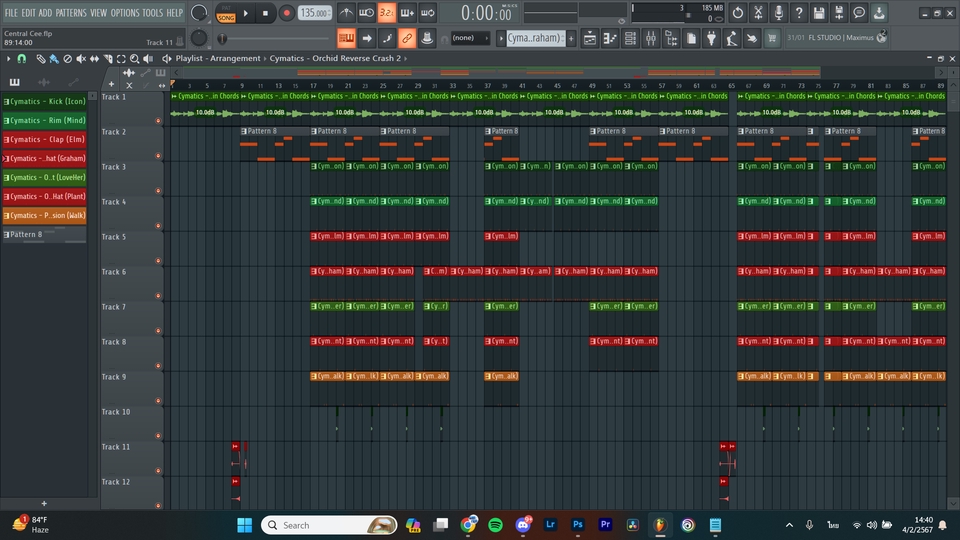Toggle playlist snap magnet icon
This screenshot has height=540, width=960.
click(21, 59)
